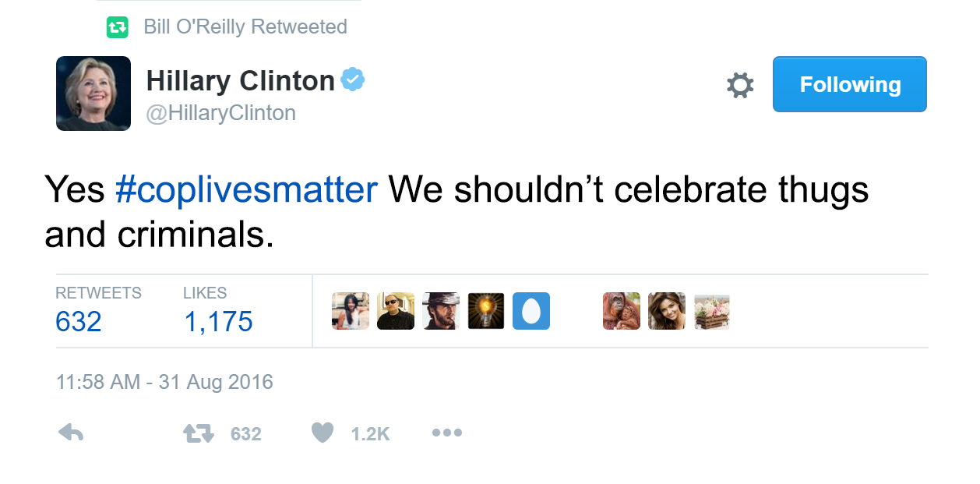Click the Bill O'Reilly Retweeted label
Screen dimensions: 980x484
pyautogui.click(x=245, y=27)
